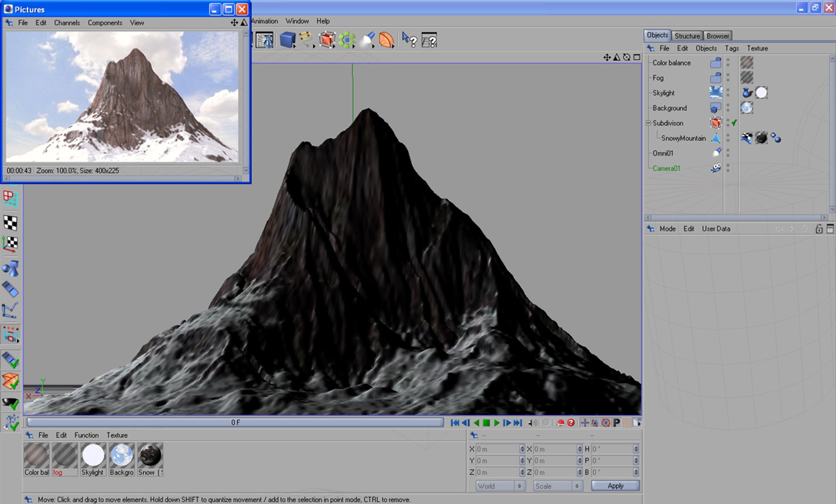Click stepper arrows of heading H field
836x504 pixels.
pos(636,449)
